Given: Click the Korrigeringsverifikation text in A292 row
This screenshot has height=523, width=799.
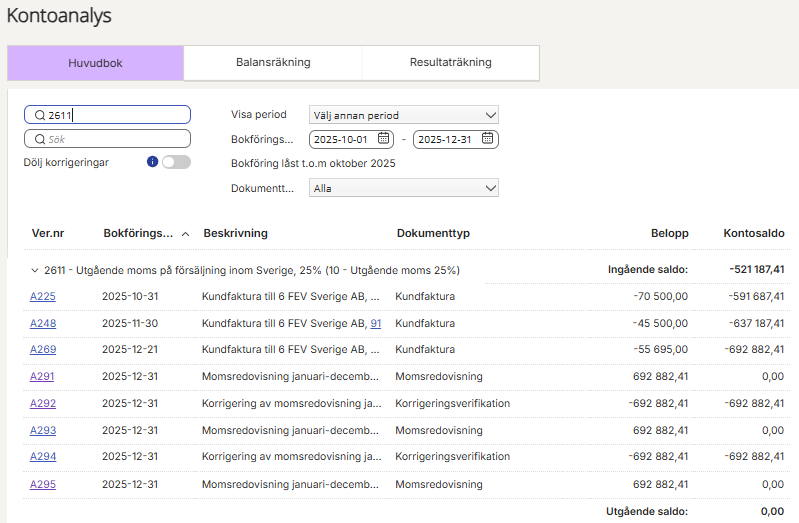Looking at the screenshot, I should [452, 403].
